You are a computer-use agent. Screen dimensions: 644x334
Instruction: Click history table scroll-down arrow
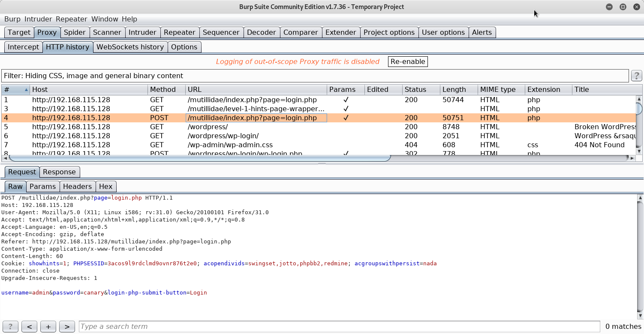click(639, 151)
